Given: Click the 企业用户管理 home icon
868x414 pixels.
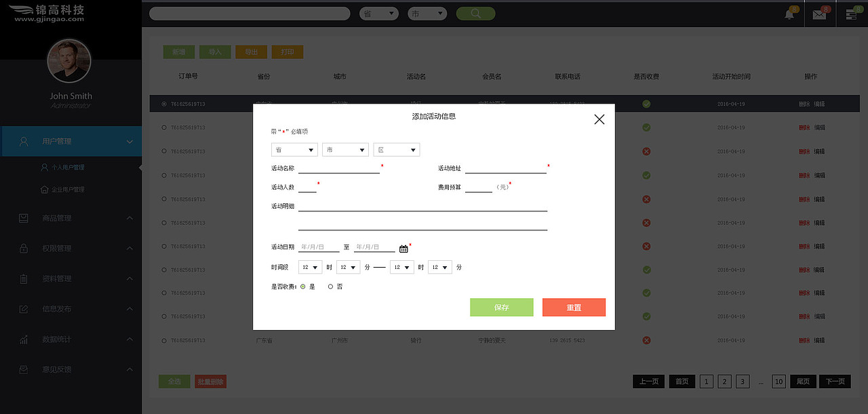Looking at the screenshot, I should 45,189.
